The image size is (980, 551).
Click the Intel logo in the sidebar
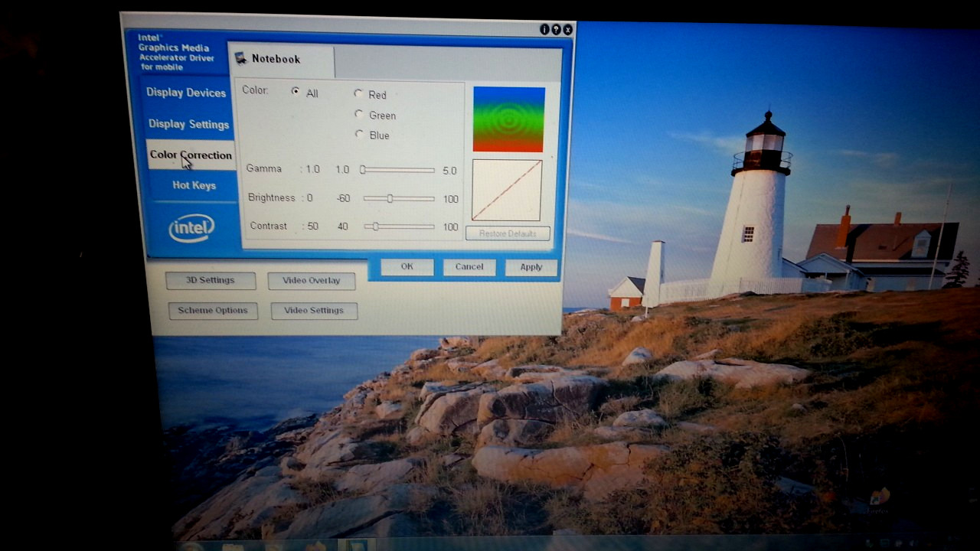(191, 228)
